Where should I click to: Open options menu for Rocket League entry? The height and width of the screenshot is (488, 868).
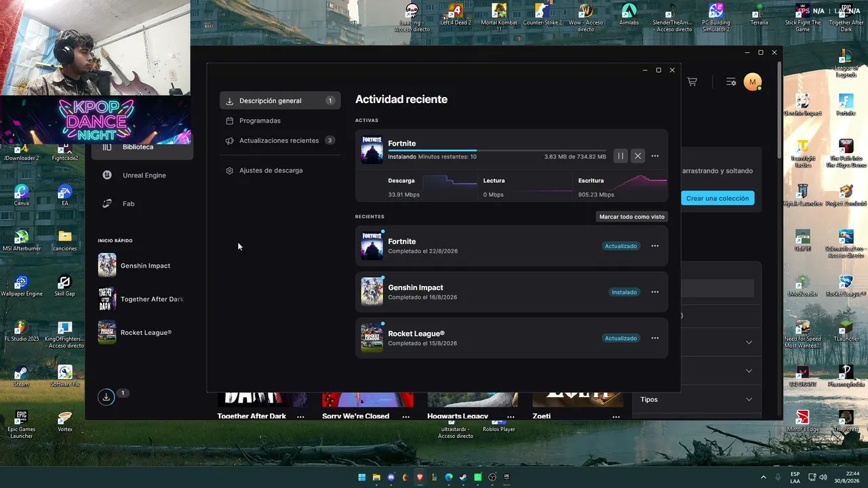point(655,338)
